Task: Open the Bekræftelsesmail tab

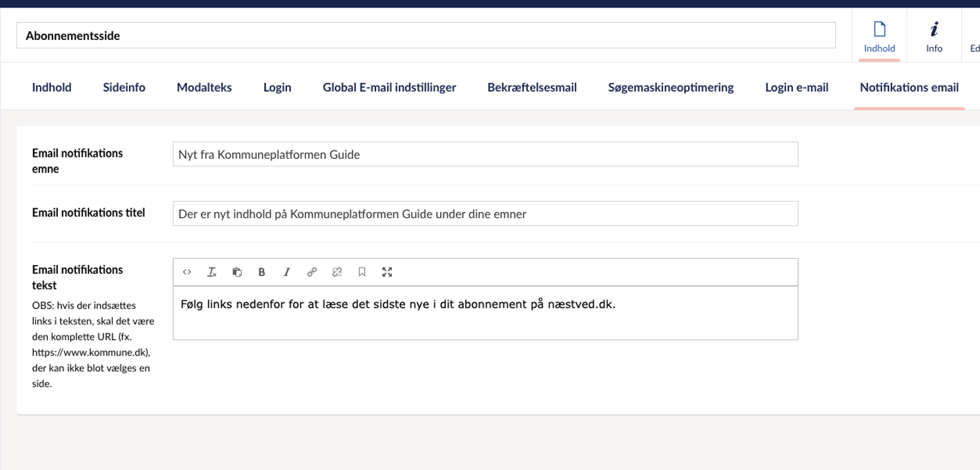Action: pos(532,87)
